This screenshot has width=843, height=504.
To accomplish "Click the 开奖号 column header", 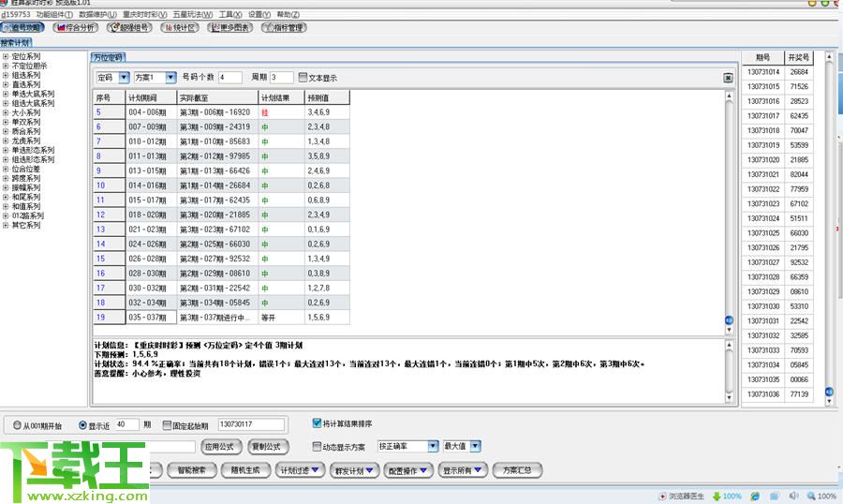I will [x=798, y=57].
